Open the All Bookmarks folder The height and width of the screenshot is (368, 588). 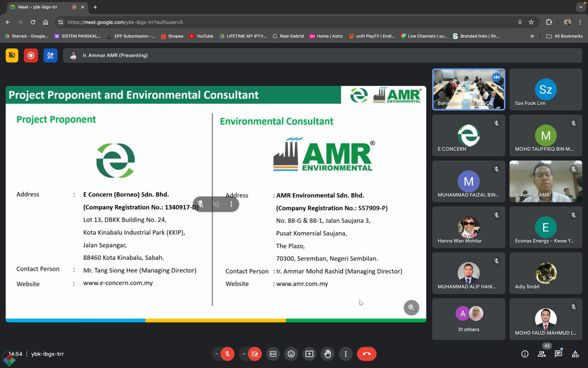click(564, 36)
